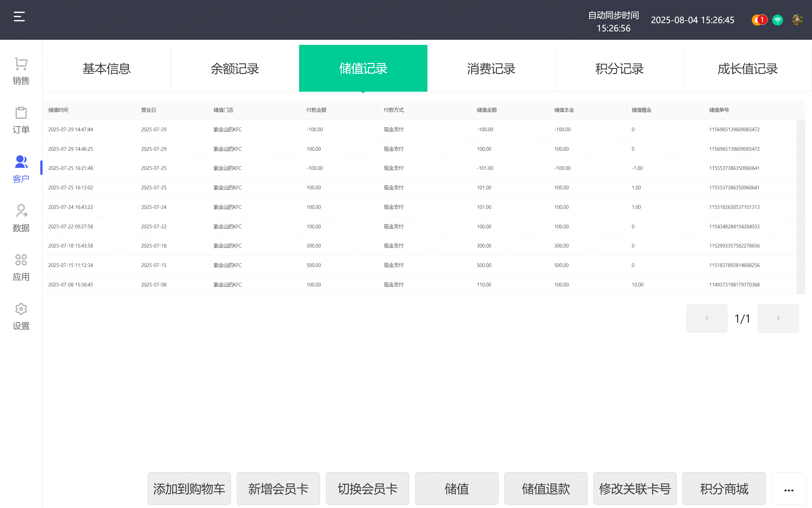Image resolution: width=812 pixels, height=508 pixels.
Task: Click 自动同步时间 sync label
Action: [x=613, y=15]
